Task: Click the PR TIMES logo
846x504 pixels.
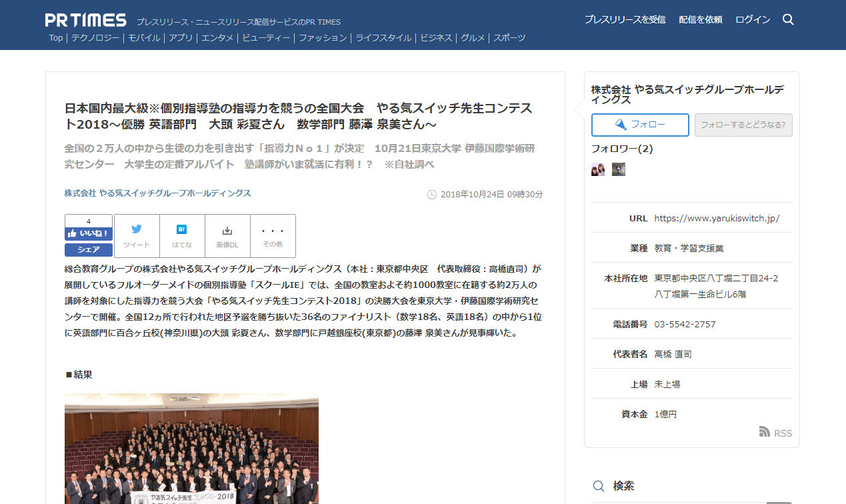Action: [85, 19]
